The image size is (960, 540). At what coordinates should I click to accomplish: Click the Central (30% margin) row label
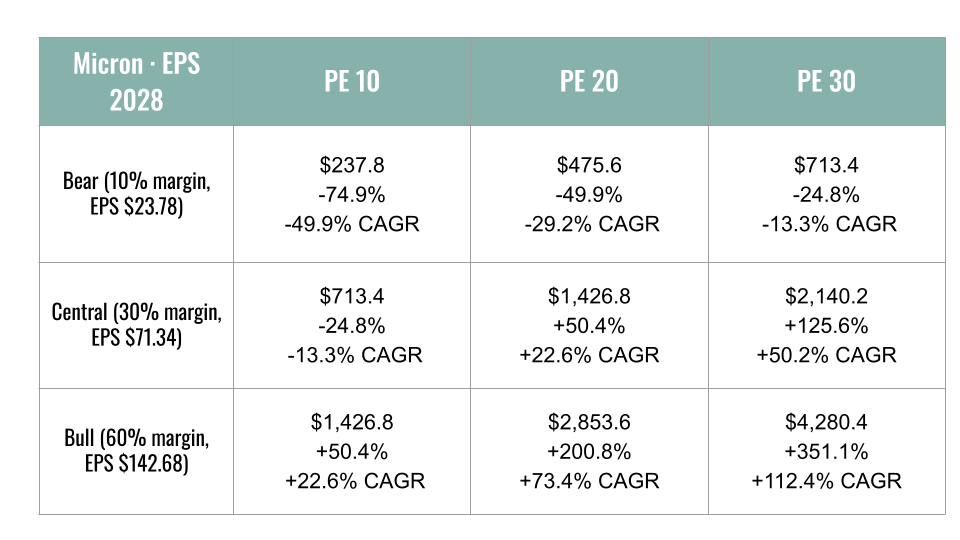coord(136,325)
